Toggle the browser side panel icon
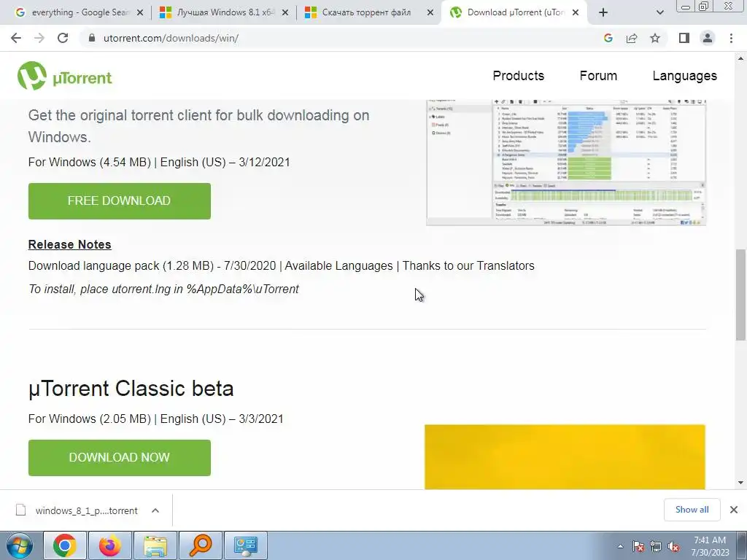 684,38
